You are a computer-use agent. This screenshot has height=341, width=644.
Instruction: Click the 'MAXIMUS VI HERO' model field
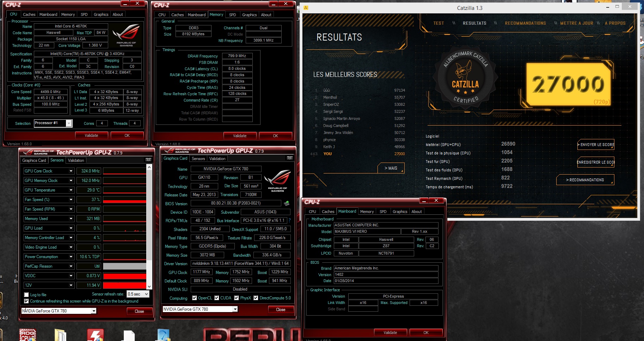367,232
